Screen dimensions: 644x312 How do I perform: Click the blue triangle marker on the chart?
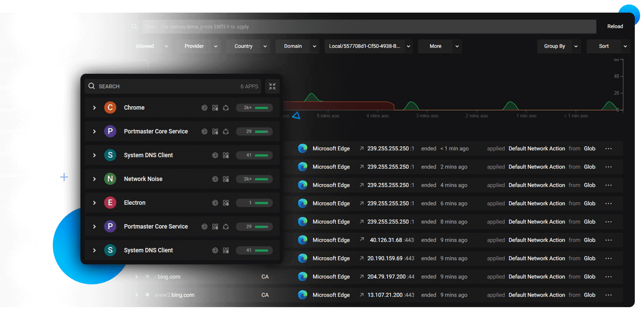[296, 115]
